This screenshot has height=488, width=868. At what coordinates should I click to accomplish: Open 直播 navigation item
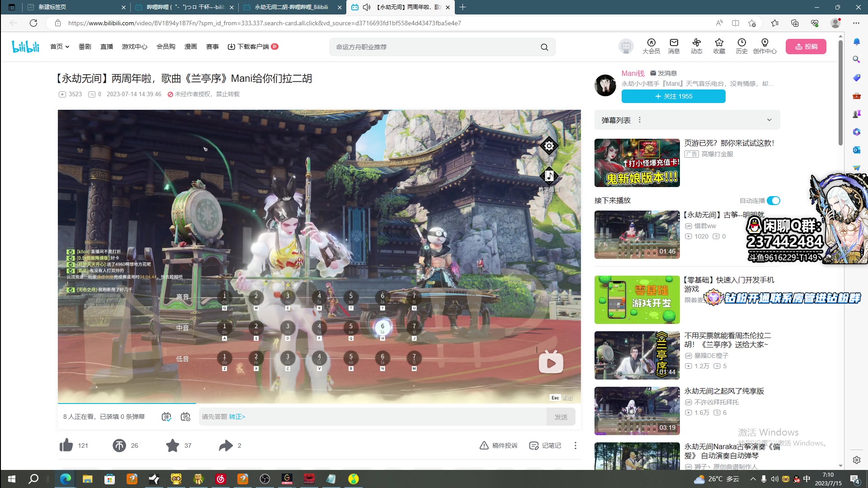107,47
